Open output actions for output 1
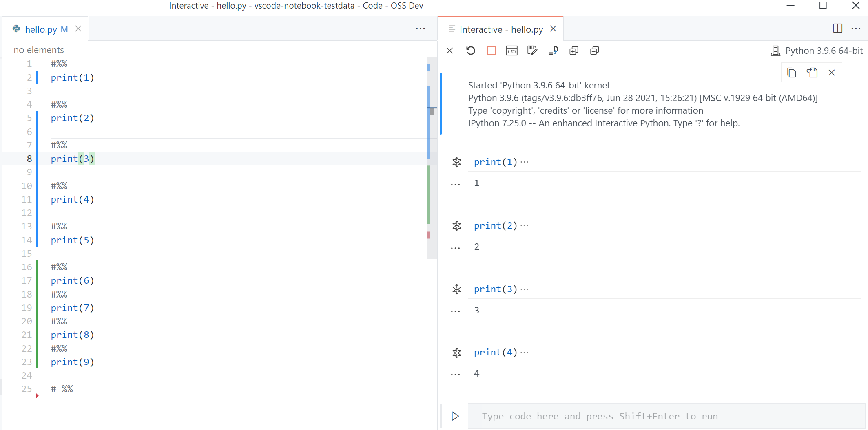The height and width of the screenshot is (430, 868). 455,185
